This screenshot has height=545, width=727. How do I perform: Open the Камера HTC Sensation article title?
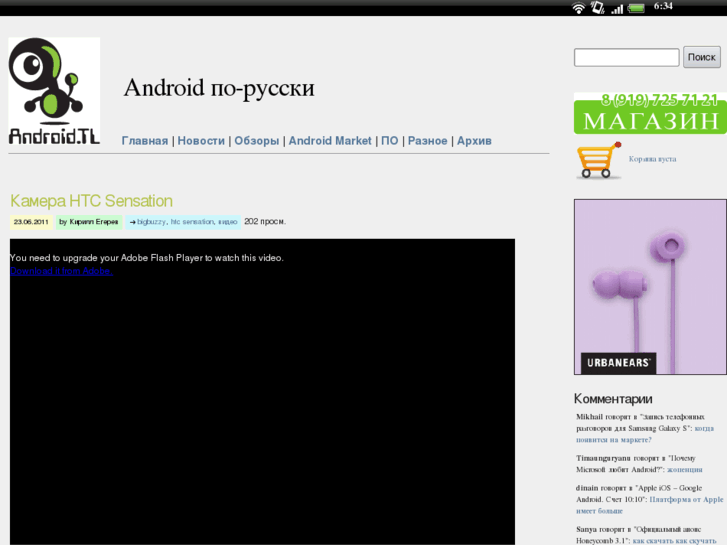(91, 201)
